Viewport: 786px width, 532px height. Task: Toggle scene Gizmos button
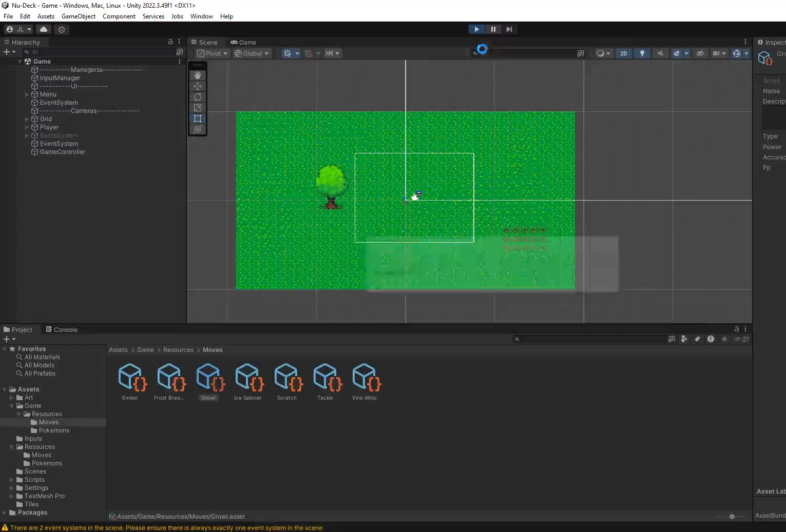coord(737,53)
